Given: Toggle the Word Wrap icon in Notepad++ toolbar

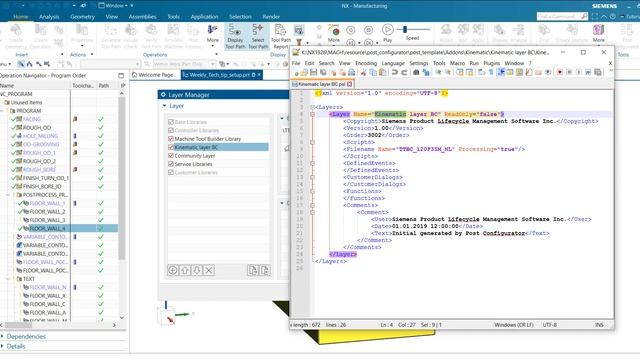Looking at the screenshot, I should coord(482,73).
